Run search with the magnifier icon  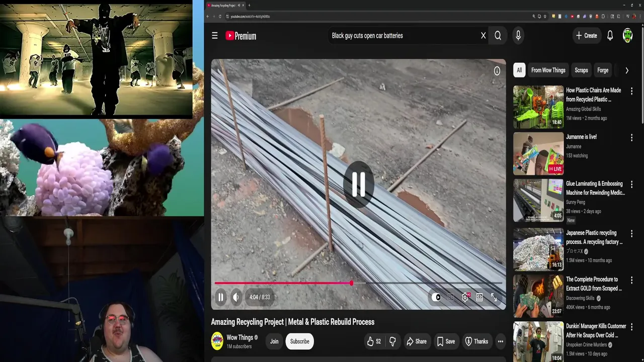click(498, 36)
